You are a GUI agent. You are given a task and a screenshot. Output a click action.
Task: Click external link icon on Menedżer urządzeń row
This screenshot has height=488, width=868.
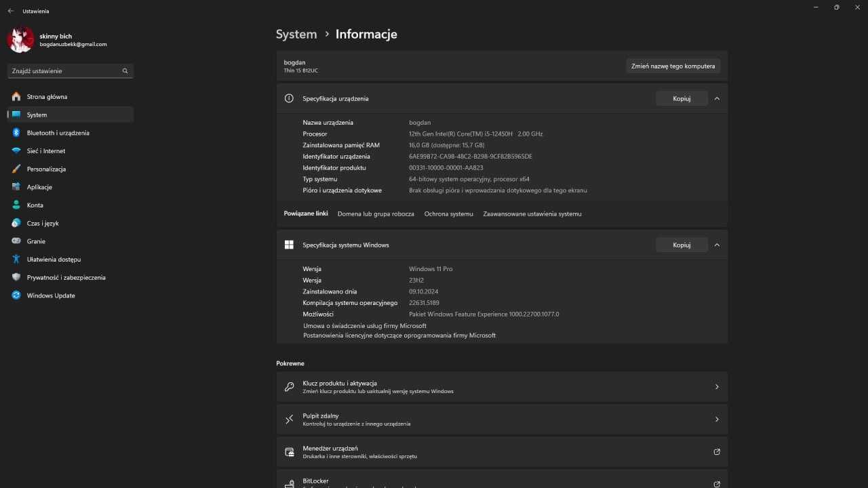click(x=717, y=451)
